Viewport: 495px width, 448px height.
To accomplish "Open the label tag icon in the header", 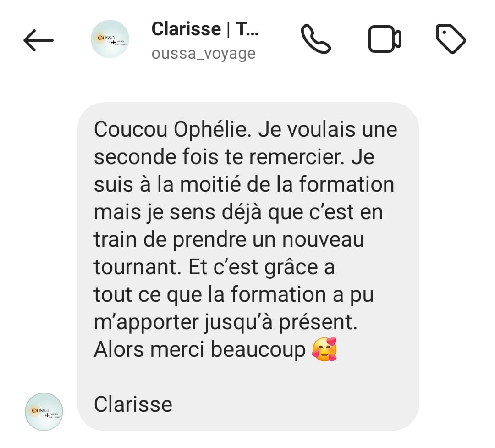I will (x=451, y=39).
